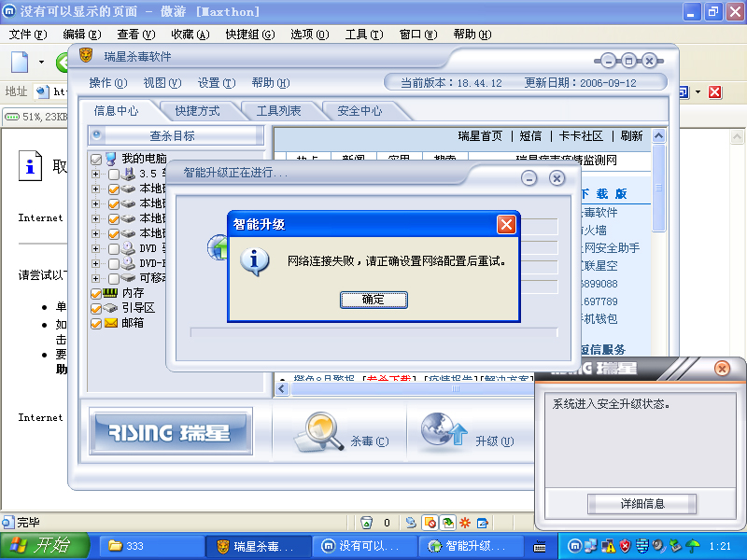Click 确定 in the 智能升级 error dialog
This screenshot has width=747, height=560.
pyautogui.click(x=373, y=300)
